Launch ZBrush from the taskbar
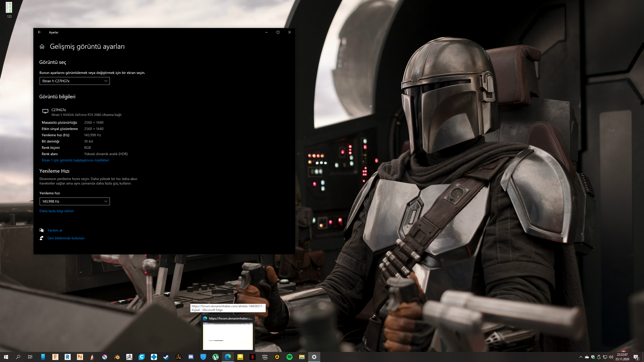The height and width of the screenshot is (362, 644). point(129,357)
